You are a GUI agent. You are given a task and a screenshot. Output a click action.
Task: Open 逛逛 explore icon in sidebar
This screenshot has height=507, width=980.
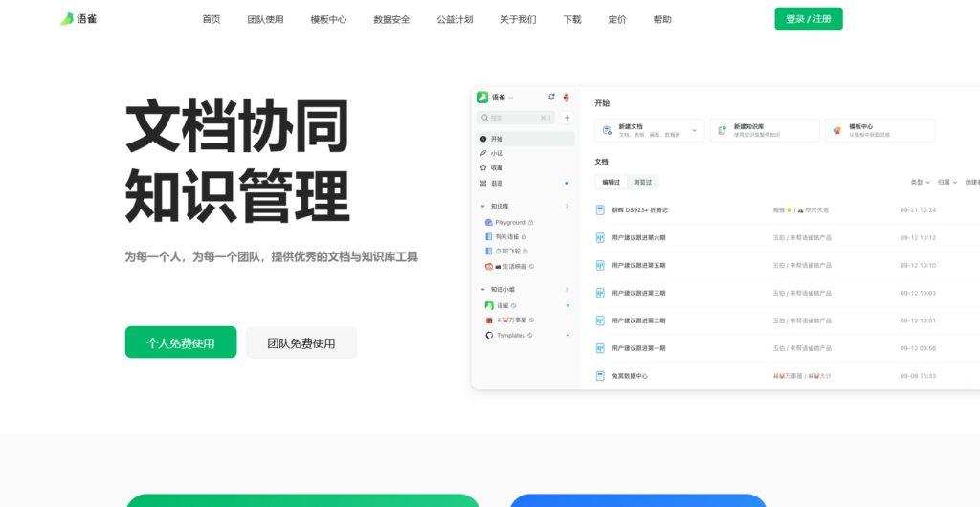(483, 183)
